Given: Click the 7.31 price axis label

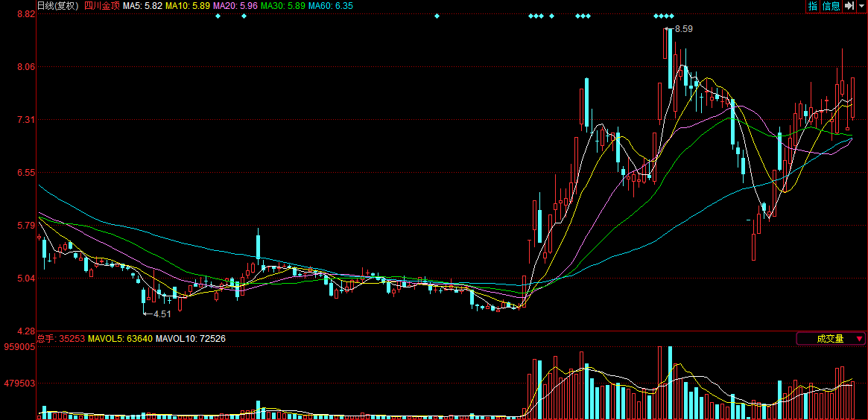Looking at the screenshot, I should (x=27, y=120).
